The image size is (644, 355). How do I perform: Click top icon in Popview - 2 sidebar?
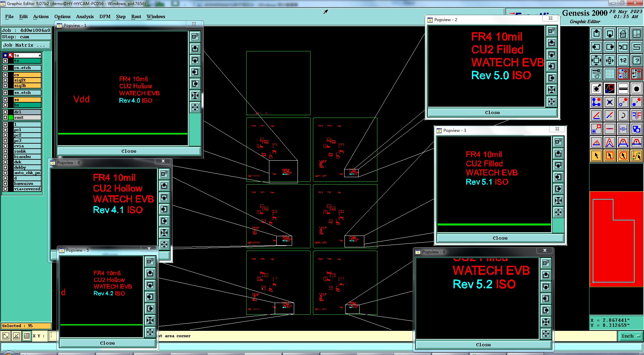click(x=551, y=31)
